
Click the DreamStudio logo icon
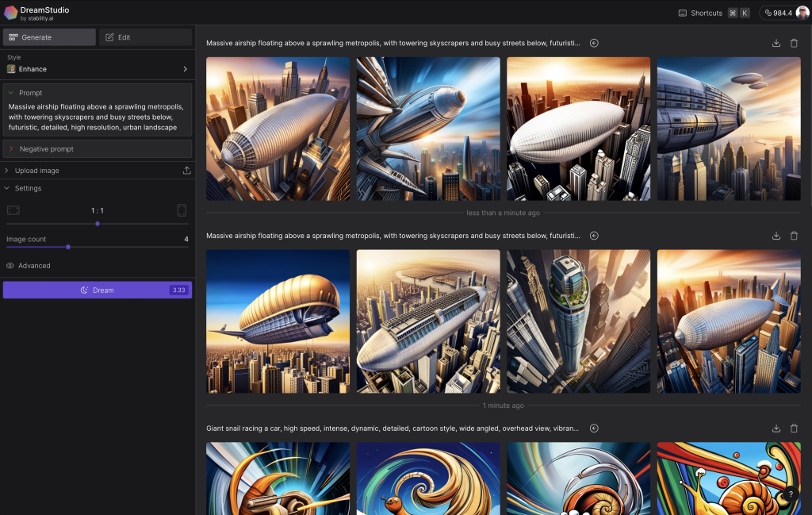tap(11, 13)
